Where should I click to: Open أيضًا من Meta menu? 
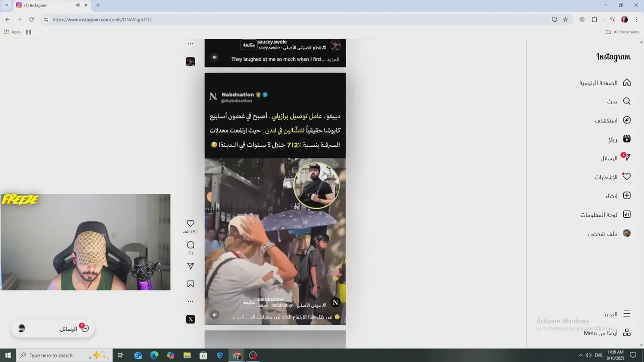[607, 333]
